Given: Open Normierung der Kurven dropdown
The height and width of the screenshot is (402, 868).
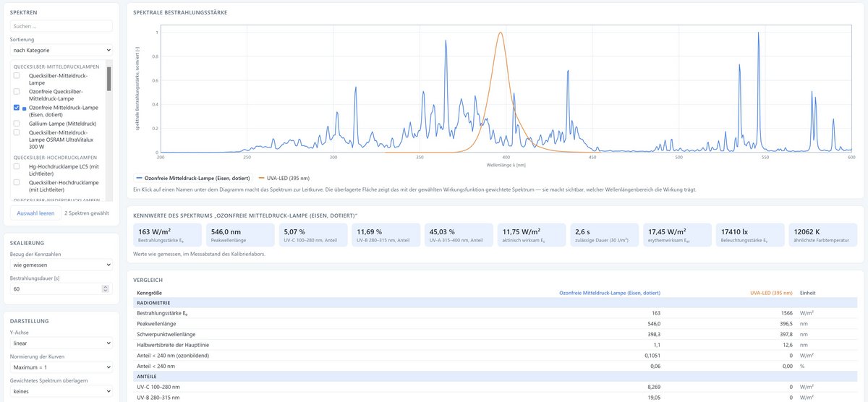Looking at the screenshot, I should click(x=61, y=367).
